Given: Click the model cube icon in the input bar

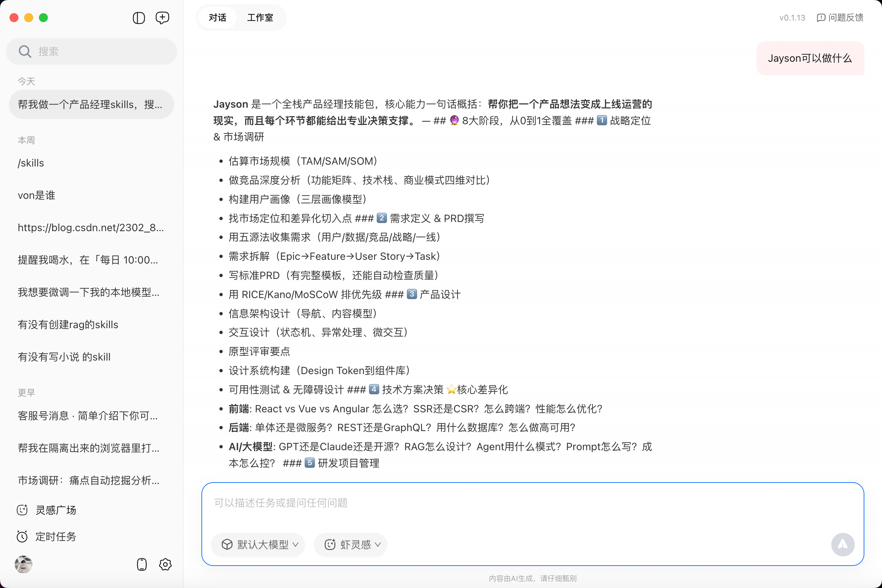Looking at the screenshot, I should (227, 545).
